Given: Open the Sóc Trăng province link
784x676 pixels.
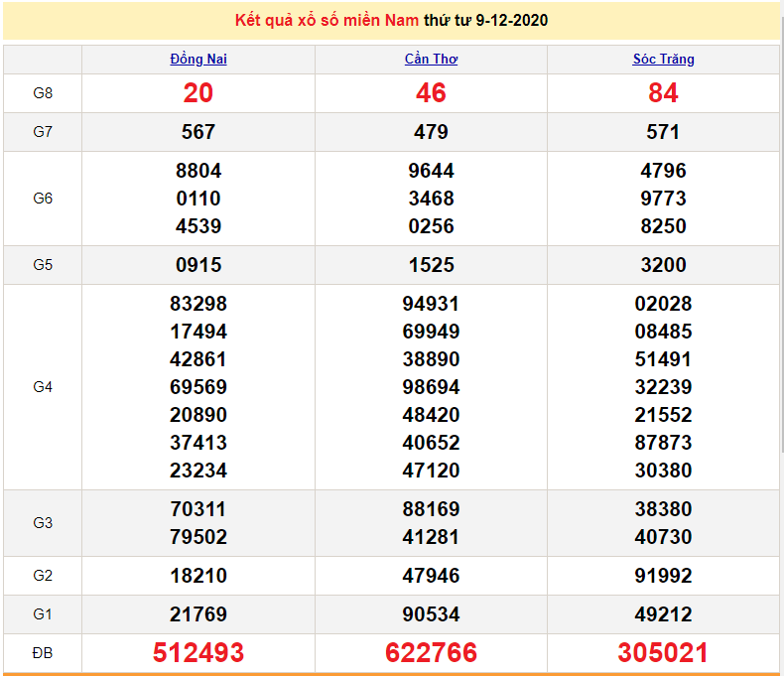Looking at the screenshot, I should tap(663, 60).
